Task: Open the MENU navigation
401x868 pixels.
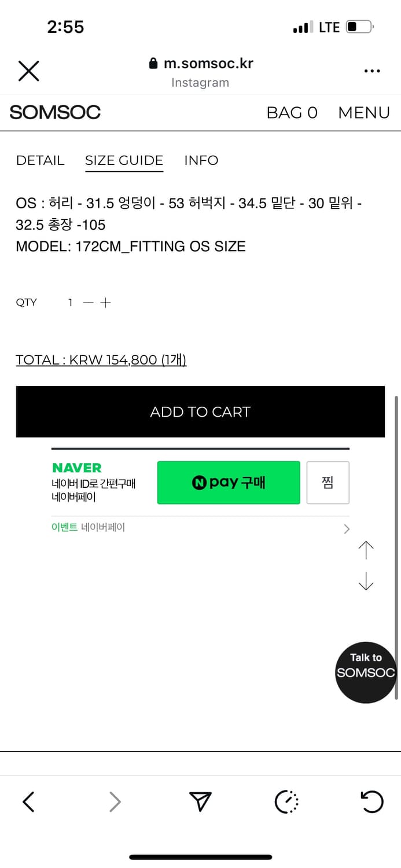Action: pyautogui.click(x=364, y=112)
